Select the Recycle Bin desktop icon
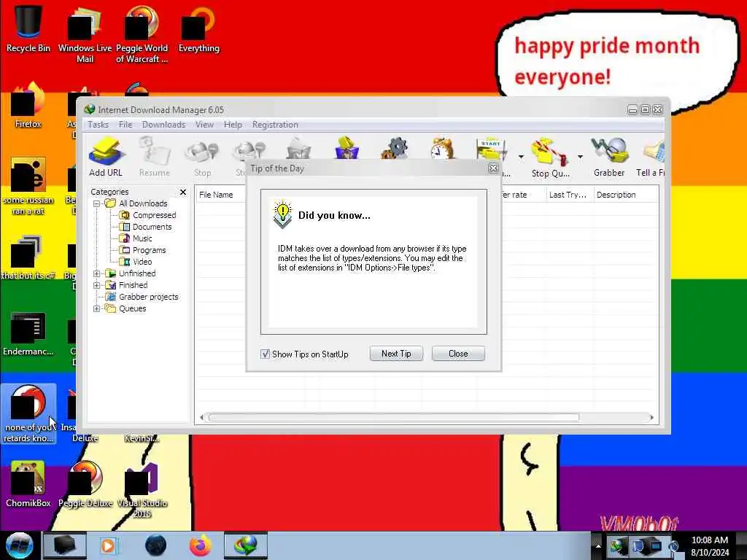 coord(28,29)
